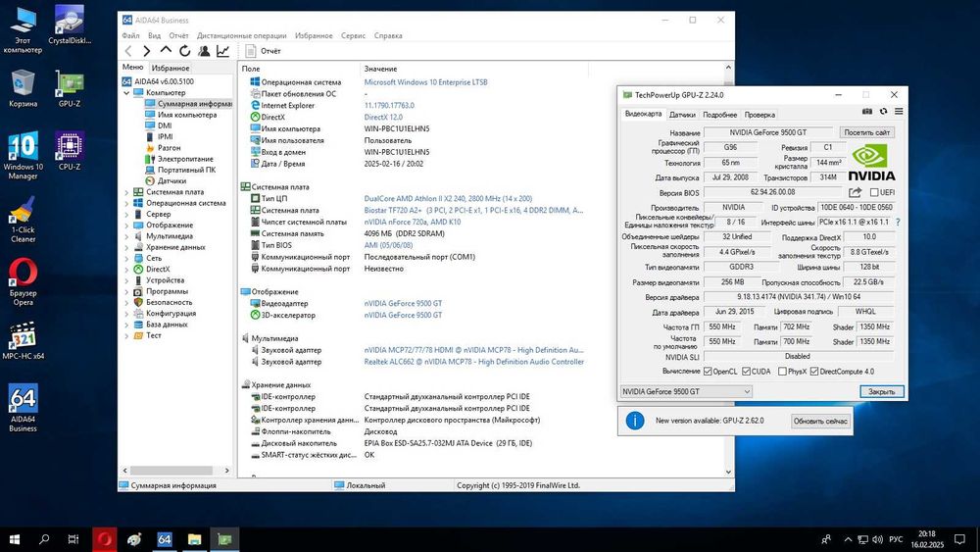Click the Windows Start button

15,539
